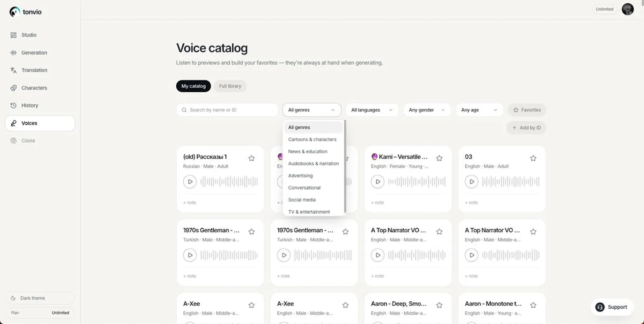
Task: Switch to My catalog tab
Action: click(193, 86)
